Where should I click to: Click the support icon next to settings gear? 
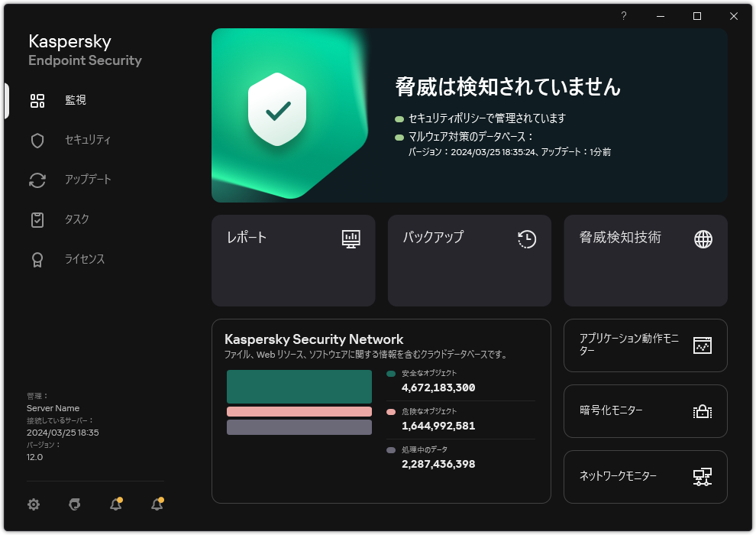[x=74, y=504]
